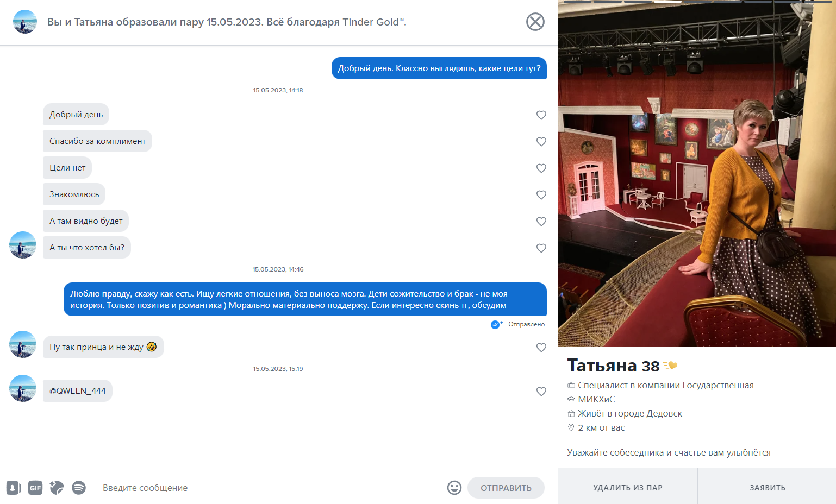
Task: Click УДАЛИТЬ ИЗ ПАР button
Action: pyautogui.click(x=628, y=488)
